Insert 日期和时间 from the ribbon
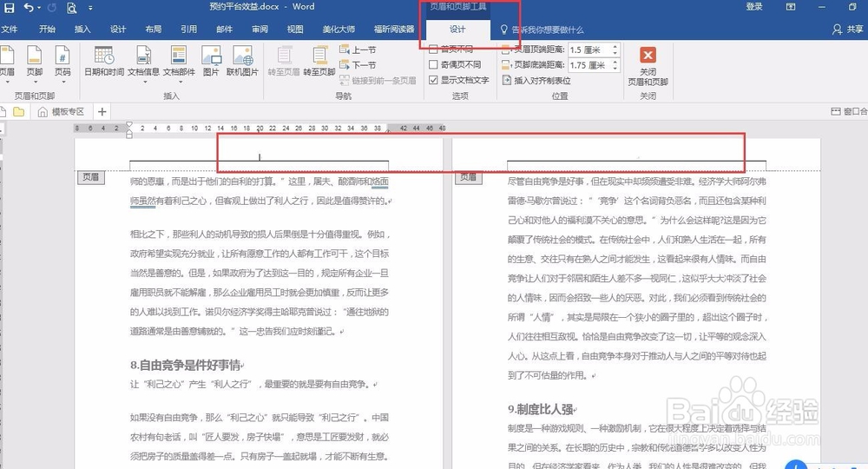The width and height of the screenshot is (868, 469). coord(104,61)
